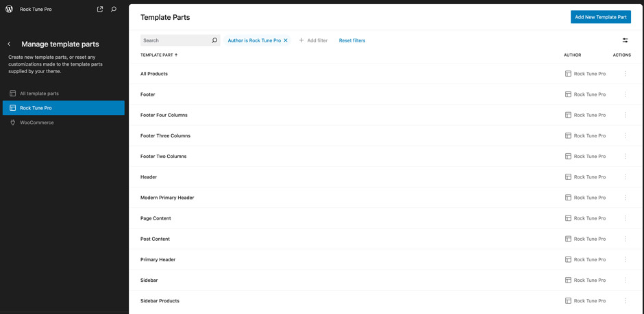Viewport: 644px width, 314px height.
Task: Click the Reset filters link
Action: click(352, 40)
